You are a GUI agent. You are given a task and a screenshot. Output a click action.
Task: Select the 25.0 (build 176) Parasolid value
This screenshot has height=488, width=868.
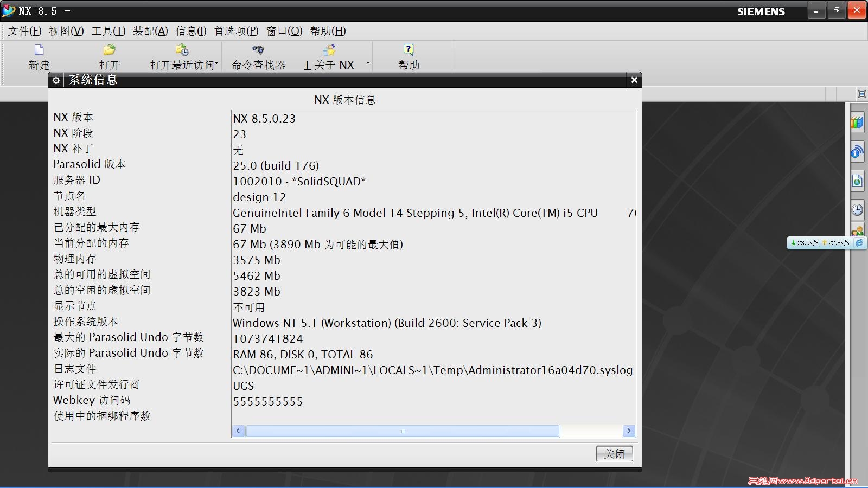(x=276, y=165)
